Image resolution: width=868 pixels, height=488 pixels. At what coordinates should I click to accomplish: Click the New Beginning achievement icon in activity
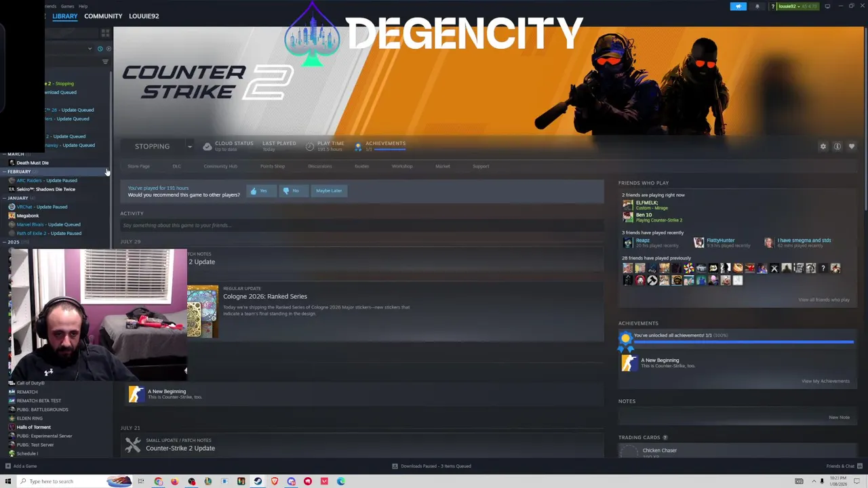click(x=136, y=394)
